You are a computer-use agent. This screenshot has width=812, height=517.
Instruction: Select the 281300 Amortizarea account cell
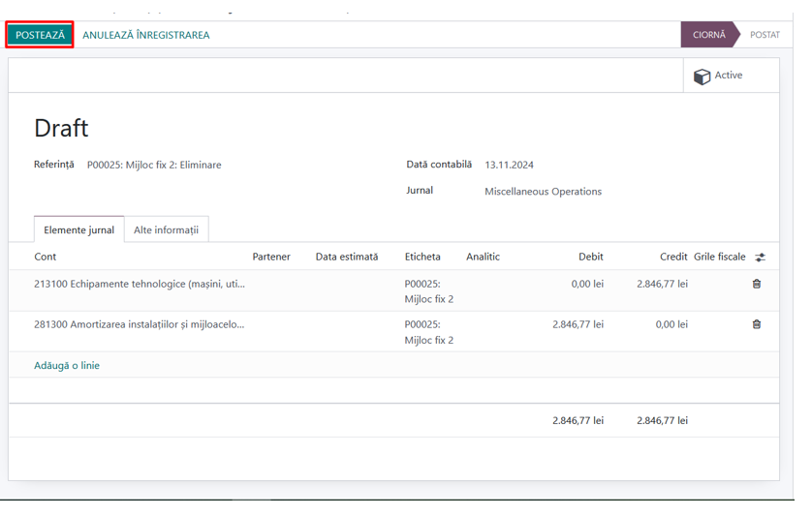coord(139,324)
